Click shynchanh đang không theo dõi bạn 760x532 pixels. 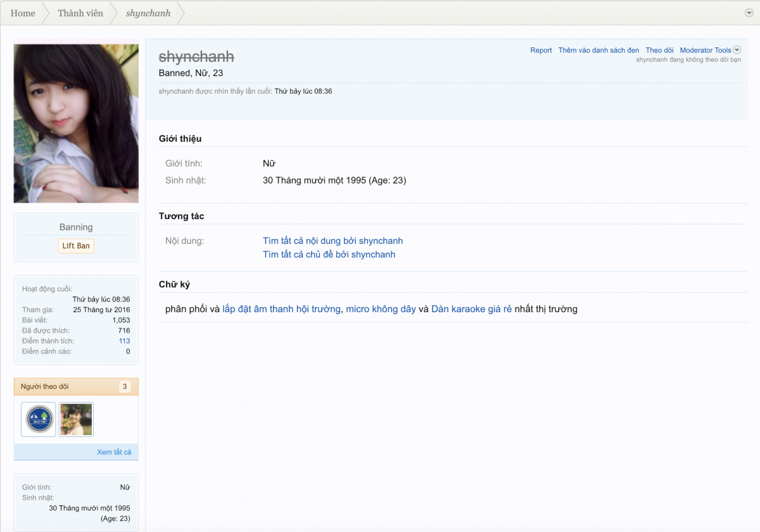click(x=688, y=60)
